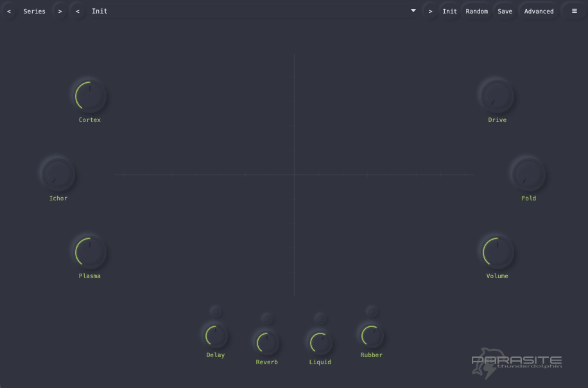Click the Rubber effect knob

click(x=371, y=336)
